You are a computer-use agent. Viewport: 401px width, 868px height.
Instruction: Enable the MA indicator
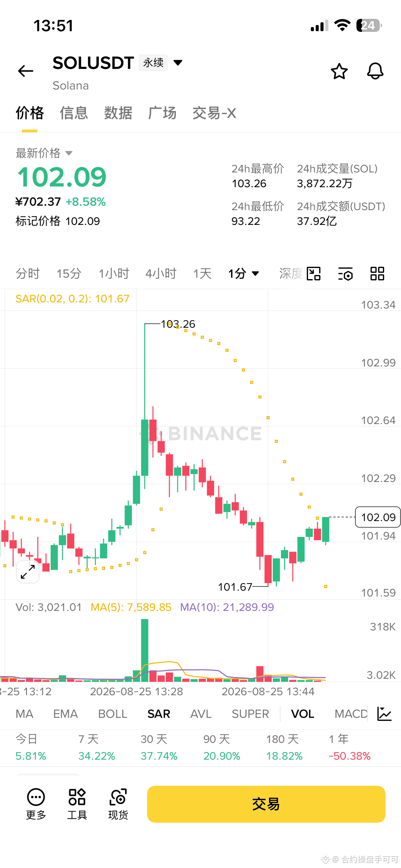24,714
